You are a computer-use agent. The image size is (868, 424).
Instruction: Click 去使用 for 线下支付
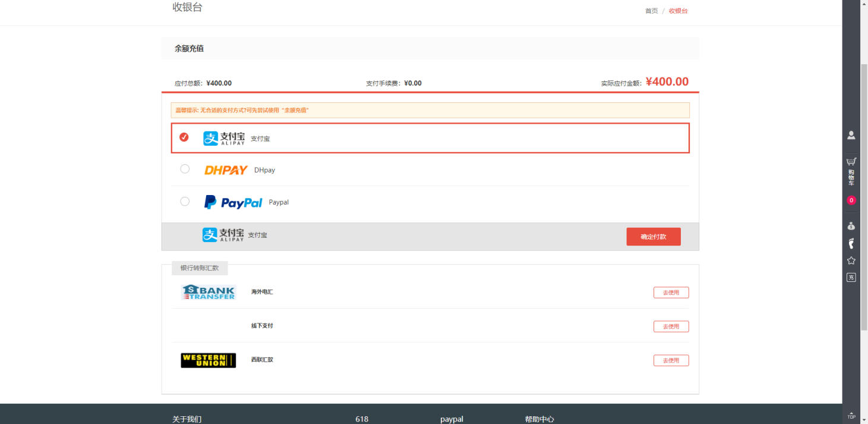[671, 326]
